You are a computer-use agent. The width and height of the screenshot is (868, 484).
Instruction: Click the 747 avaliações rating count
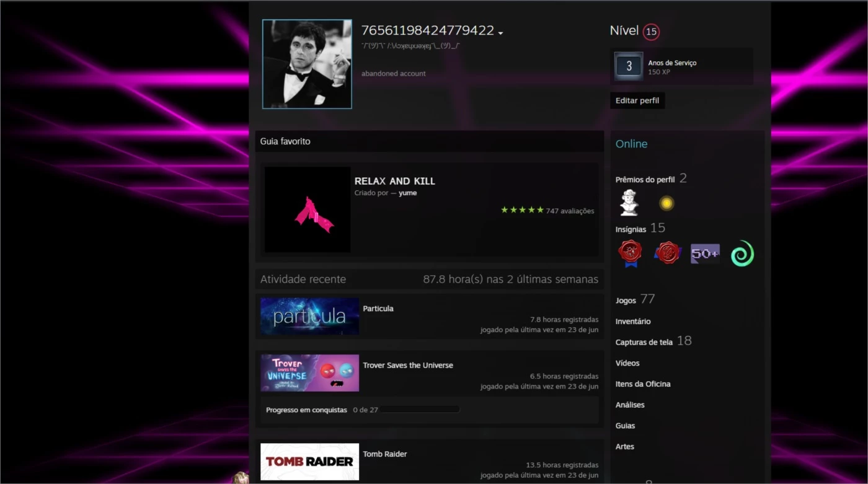[570, 211]
